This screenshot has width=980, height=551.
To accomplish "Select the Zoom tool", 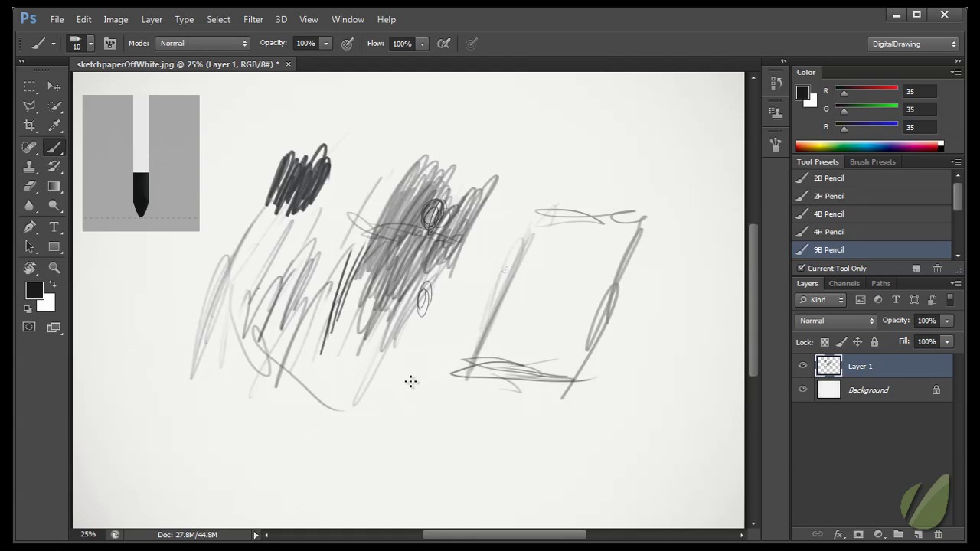I will tap(54, 268).
